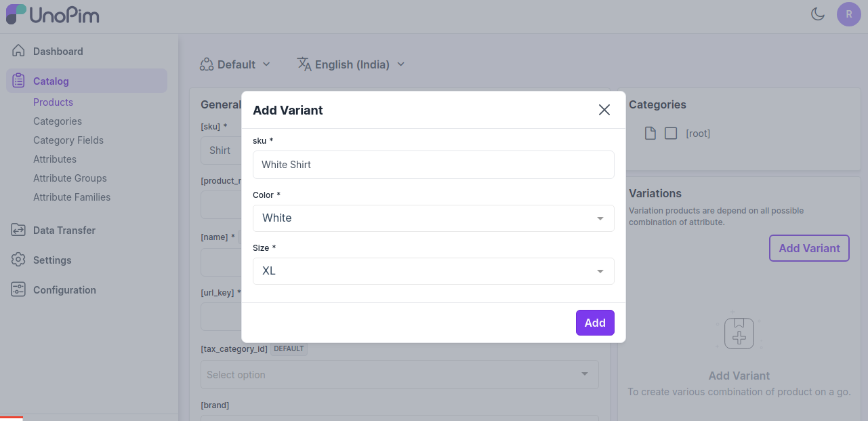Click the user avatar R
The image size is (868, 421).
click(x=848, y=14)
